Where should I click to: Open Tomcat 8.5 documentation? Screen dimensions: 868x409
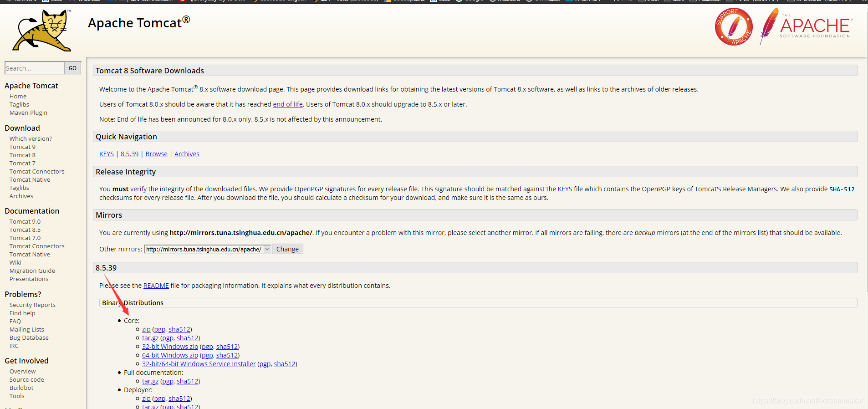(x=25, y=230)
